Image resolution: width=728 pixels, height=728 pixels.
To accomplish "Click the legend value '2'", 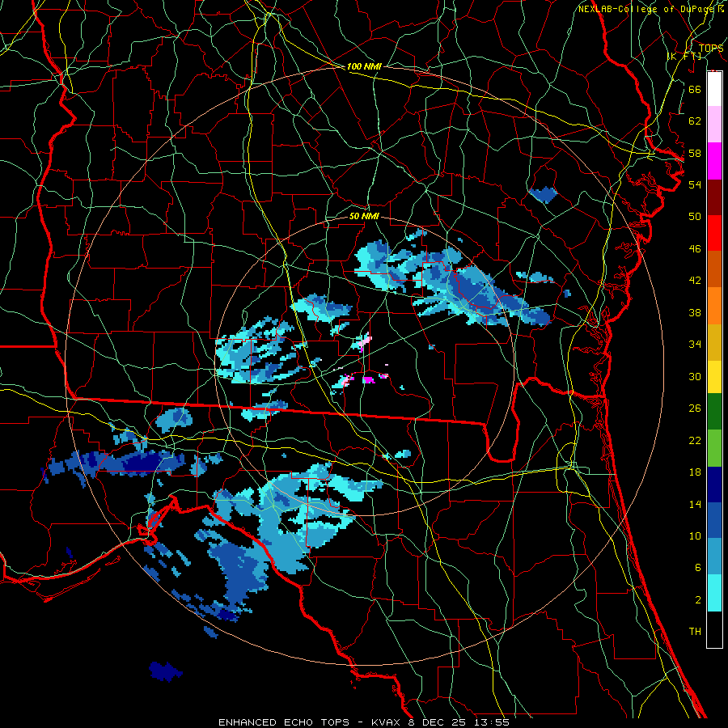I will tap(697, 599).
